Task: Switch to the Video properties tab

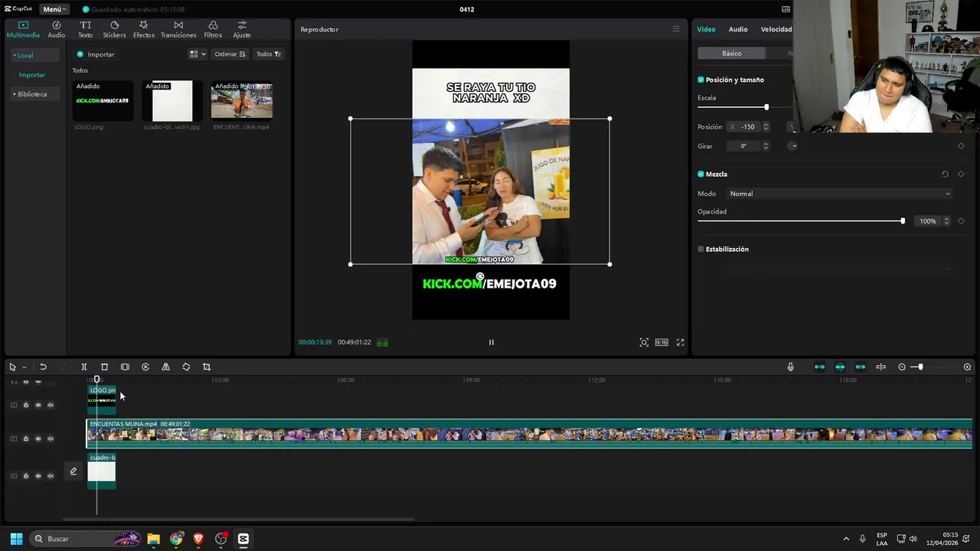Action: click(706, 29)
